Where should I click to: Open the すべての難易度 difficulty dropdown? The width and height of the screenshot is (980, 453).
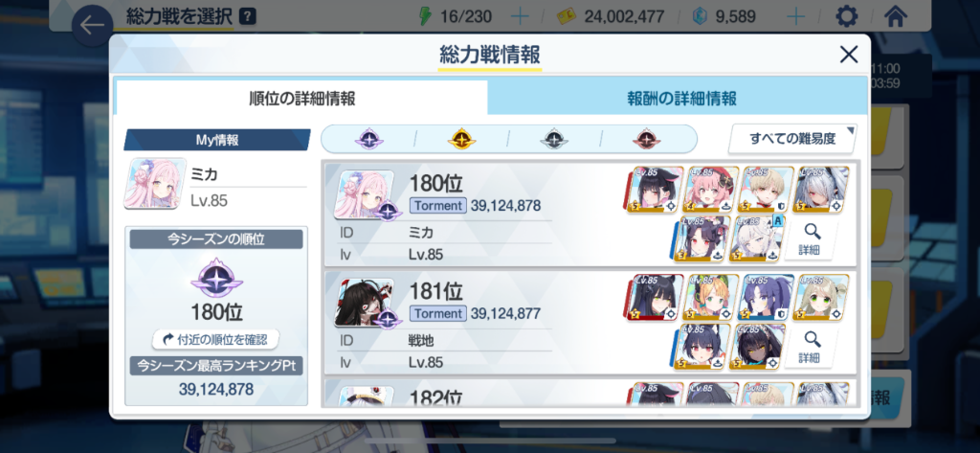click(792, 139)
